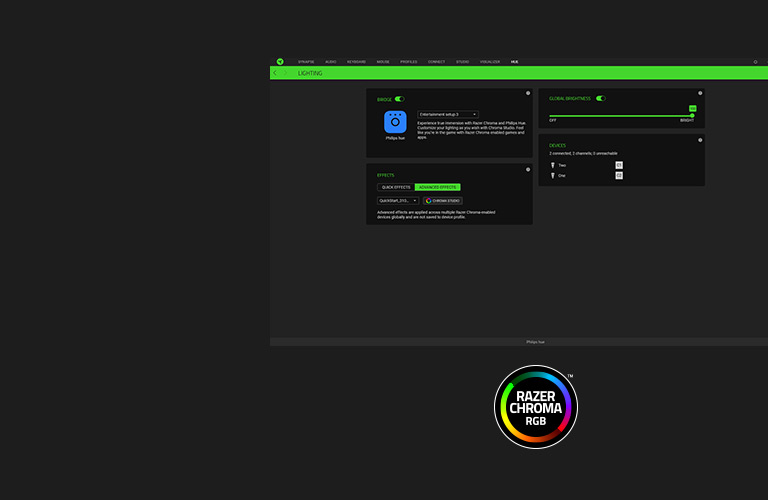Click help icon on Effects panel
This screenshot has width=768, height=500.
pos(528,169)
